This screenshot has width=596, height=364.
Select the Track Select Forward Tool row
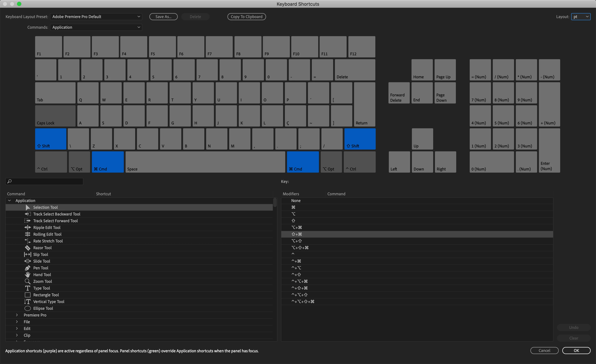(55, 221)
